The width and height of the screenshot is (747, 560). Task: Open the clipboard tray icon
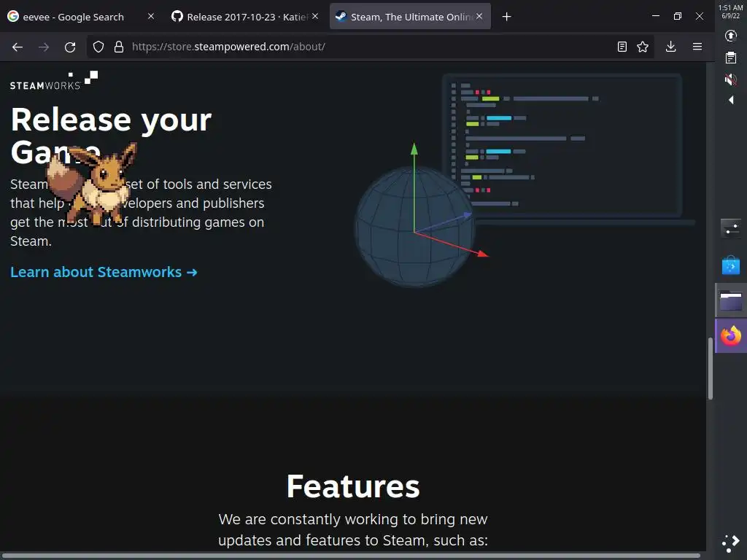tap(731, 58)
